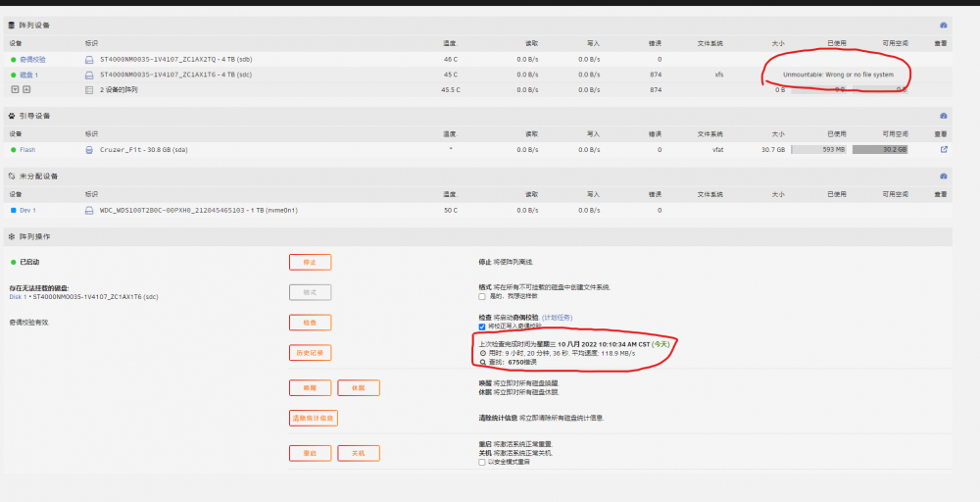The height and width of the screenshot is (502, 980).
Task: Enable 以安全模式重启 checkbox
Action: click(482, 462)
